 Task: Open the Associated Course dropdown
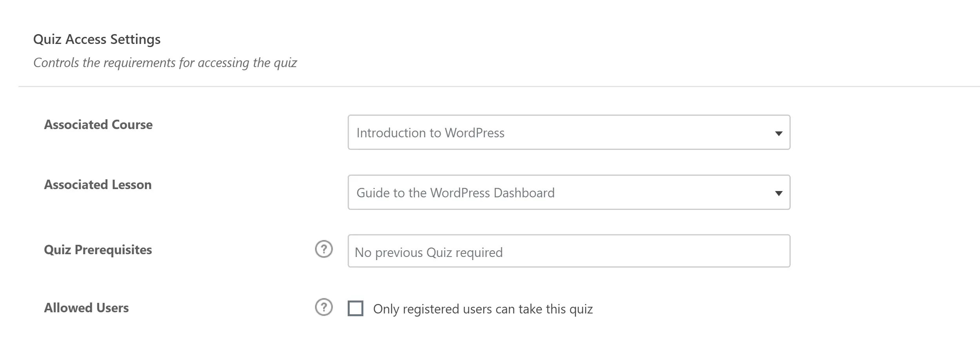568,133
